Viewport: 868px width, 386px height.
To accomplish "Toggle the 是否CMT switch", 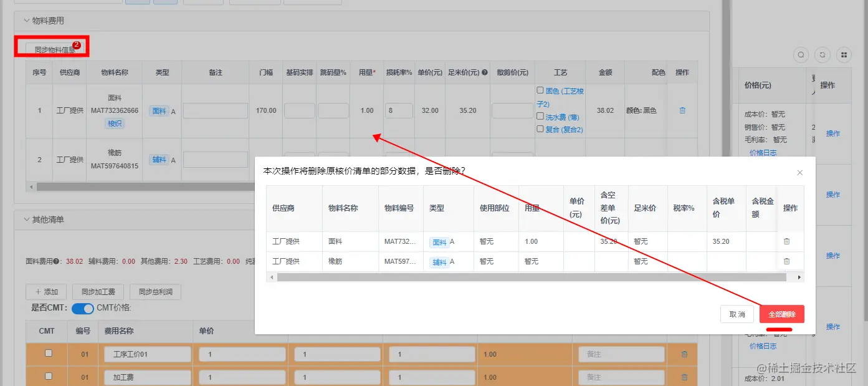I will coord(82,308).
